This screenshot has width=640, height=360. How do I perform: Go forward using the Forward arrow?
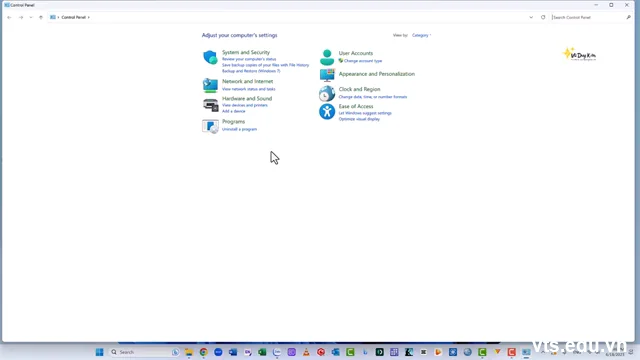pyautogui.click(x=21, y=18)
